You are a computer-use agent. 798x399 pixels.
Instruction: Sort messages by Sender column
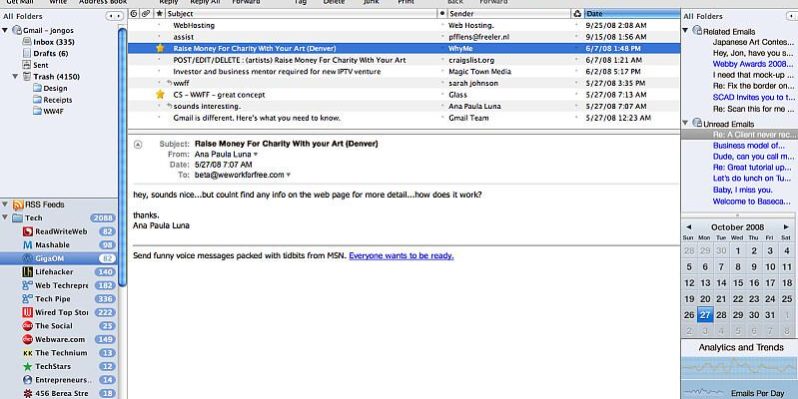coord(509,14)
